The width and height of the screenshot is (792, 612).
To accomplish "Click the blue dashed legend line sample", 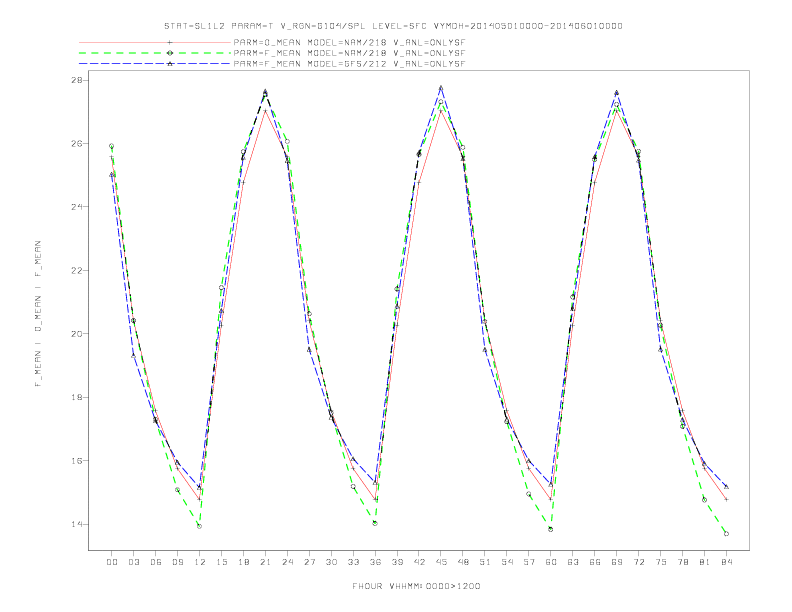I will (x=155, y=64).
